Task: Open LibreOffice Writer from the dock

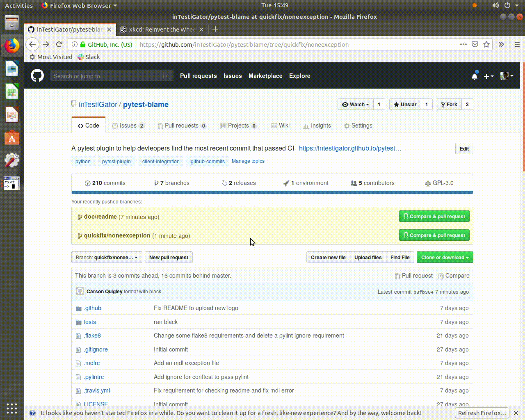Action: pos(12,68)
